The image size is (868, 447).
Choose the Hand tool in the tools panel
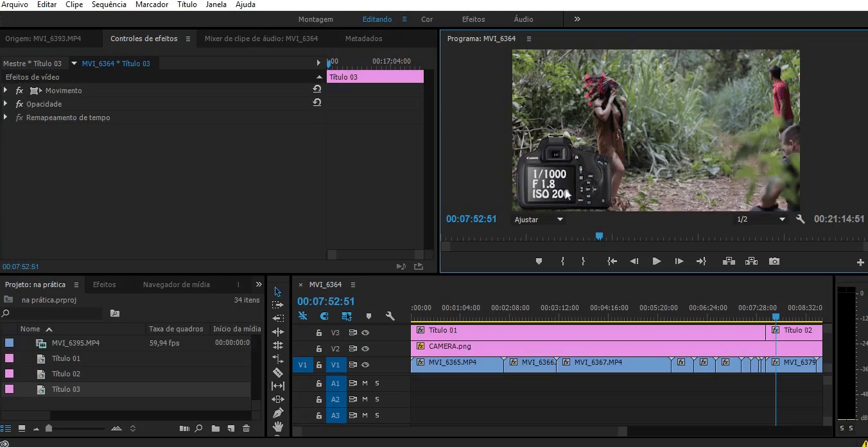[278, 426]
